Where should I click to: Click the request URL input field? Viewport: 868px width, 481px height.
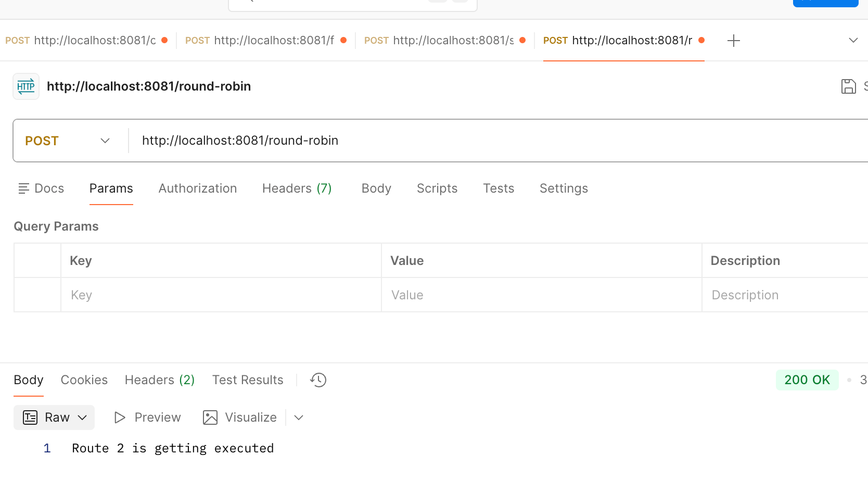tap(468, 141)
